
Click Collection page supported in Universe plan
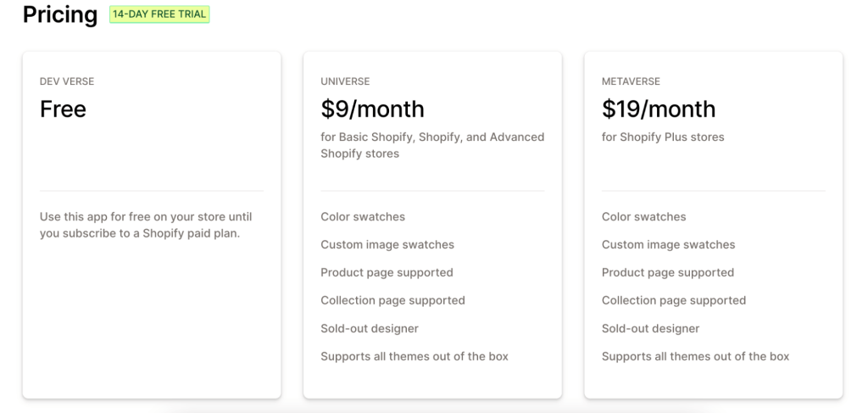point(392,300)
